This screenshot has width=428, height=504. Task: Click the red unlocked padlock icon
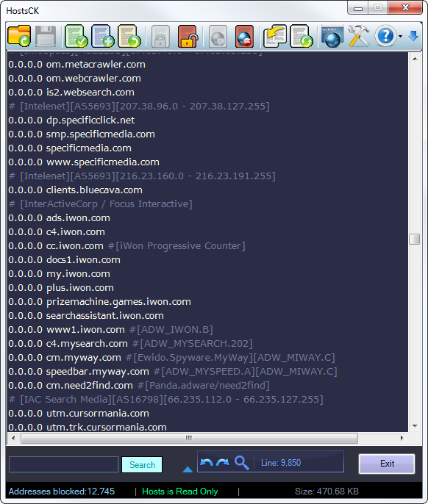(187, 36)
